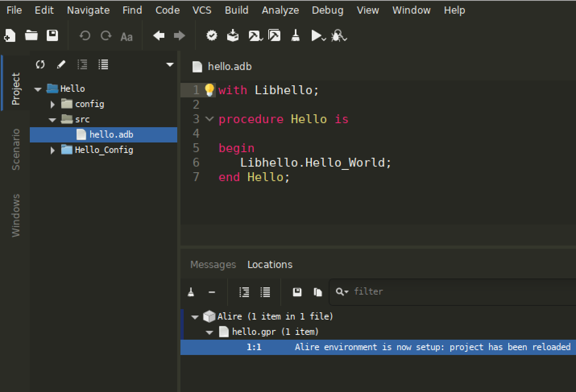Expand the Hello_Config project node
The height and width of the screenshot is (392, 576).
coord(52,150)
